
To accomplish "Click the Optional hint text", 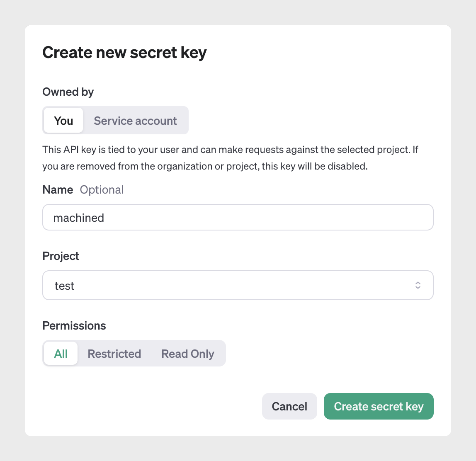I will (x=102, y=189).
